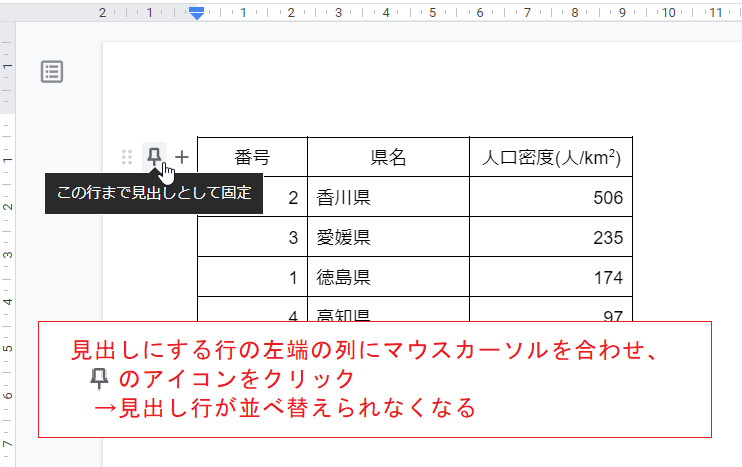Click the pin header row icon
The image size is (742, 467).
(x=154, y=157)
